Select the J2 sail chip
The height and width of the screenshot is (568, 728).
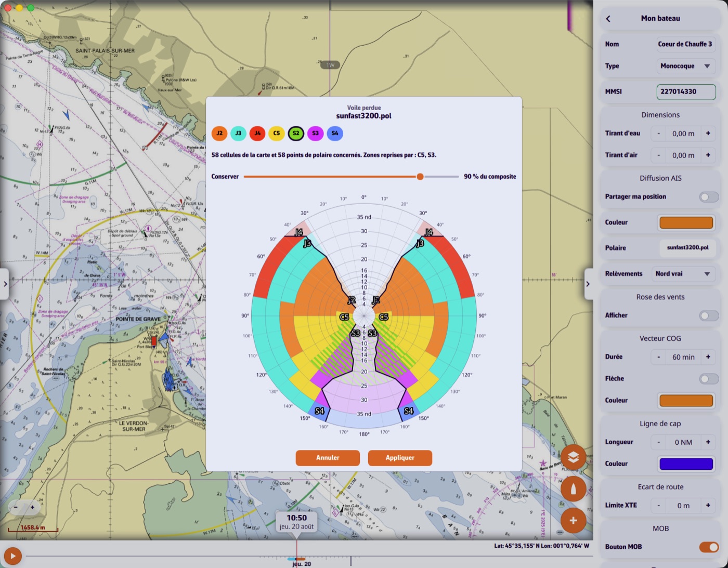coord(219,134)
